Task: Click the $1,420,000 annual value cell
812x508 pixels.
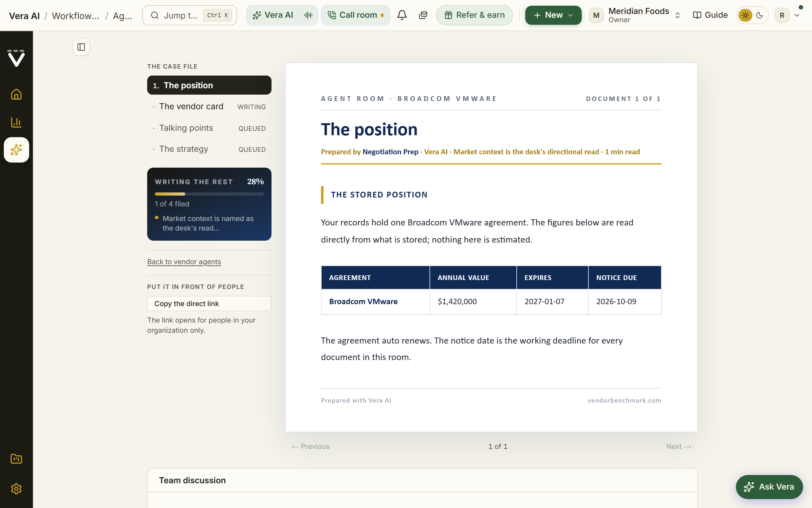Action: (x=473, y=302)
